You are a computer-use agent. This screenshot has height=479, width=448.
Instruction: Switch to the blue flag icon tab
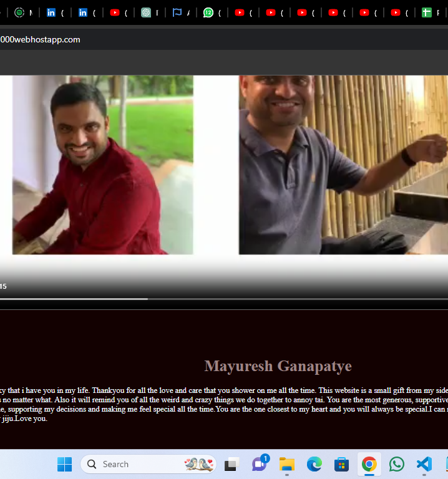tap(180, 12)
